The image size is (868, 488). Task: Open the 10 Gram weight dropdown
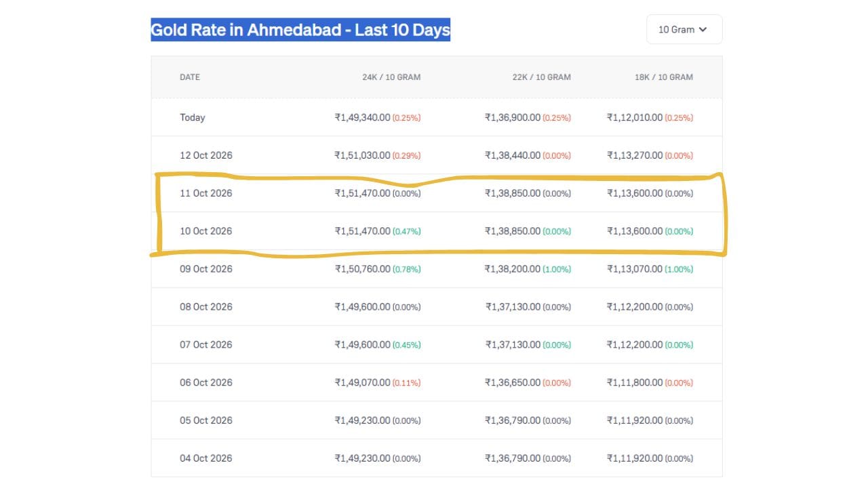[684, 30]
